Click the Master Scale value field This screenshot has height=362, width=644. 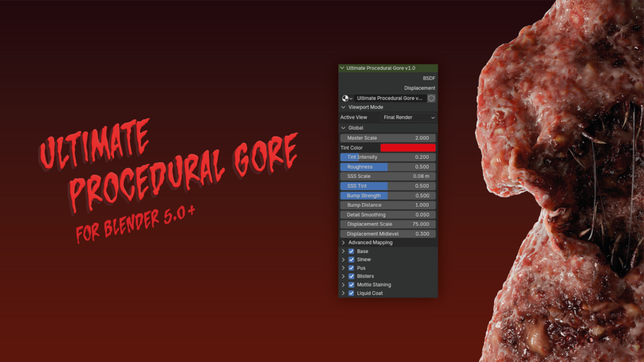click(388, 138)
